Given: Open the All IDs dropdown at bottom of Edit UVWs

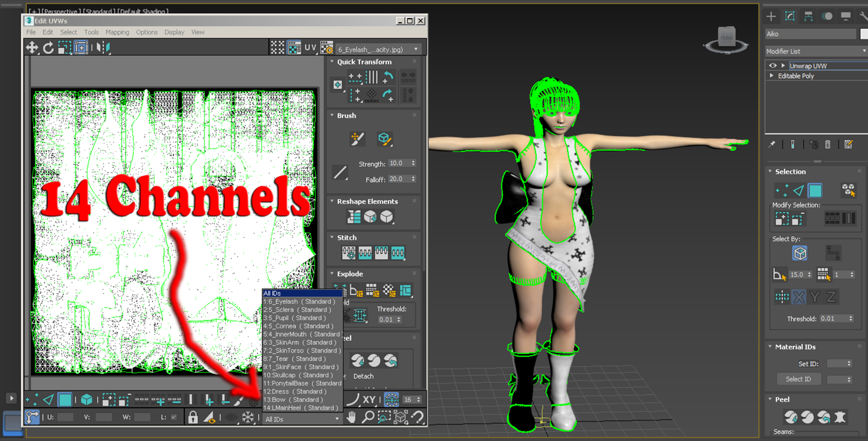Looking at the screenshot, I should 302,419.
